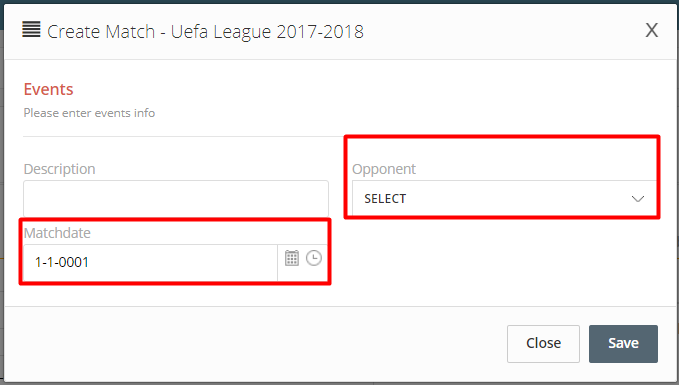Screen dimensions: 679x385
Task: Click the Matchdate field label
Action: 57,233
